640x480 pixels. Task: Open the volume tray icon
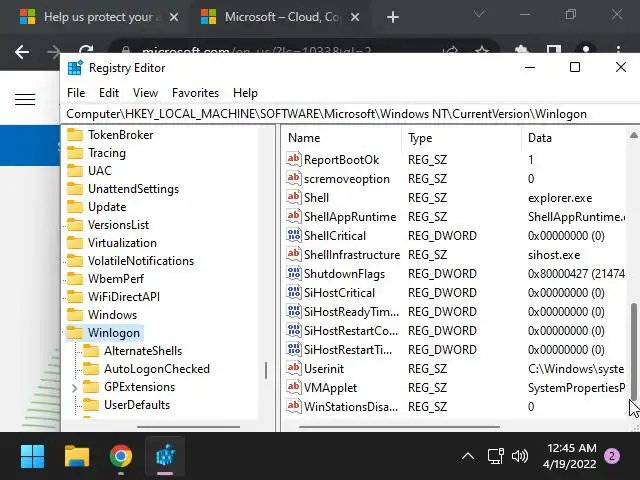520,456
